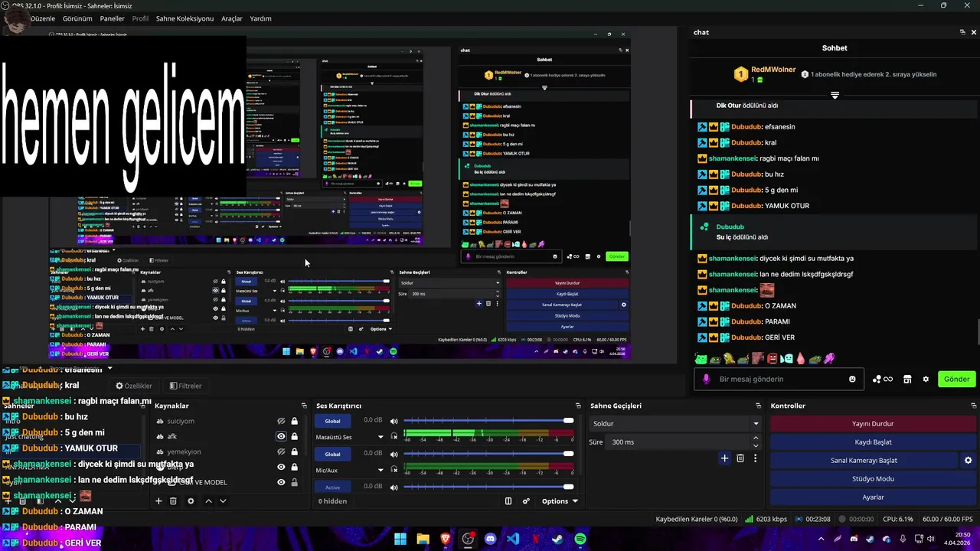Screen dimensions: 980x551
Task: Float the Ses Karıştırıcı dock
Action: [x=578, y=406]
